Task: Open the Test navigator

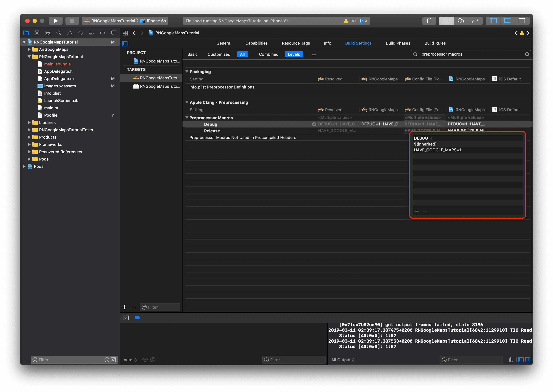Action: coord(81,33)
